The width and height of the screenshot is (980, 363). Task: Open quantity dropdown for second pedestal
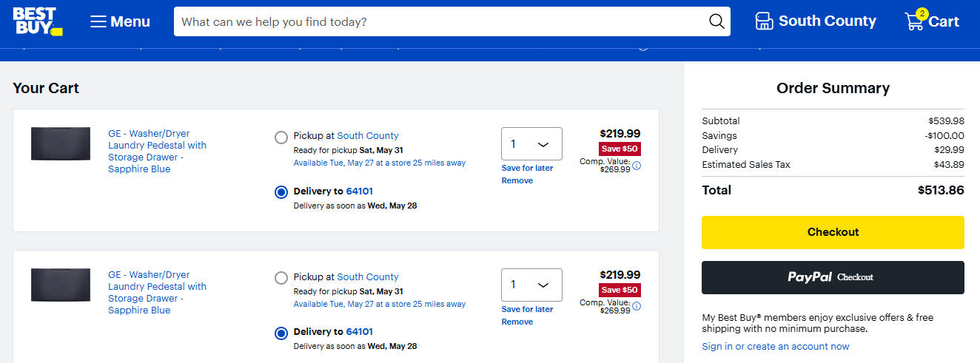click(531, 285)
